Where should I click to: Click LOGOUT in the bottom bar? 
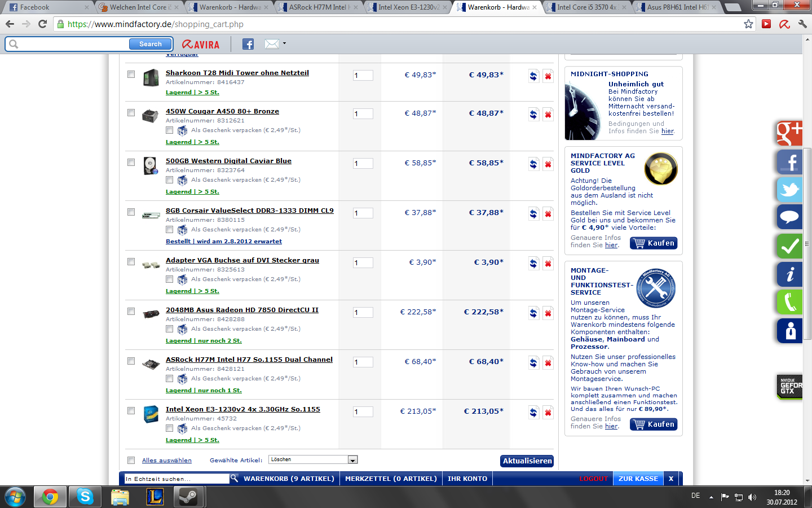tap(594, 479)
